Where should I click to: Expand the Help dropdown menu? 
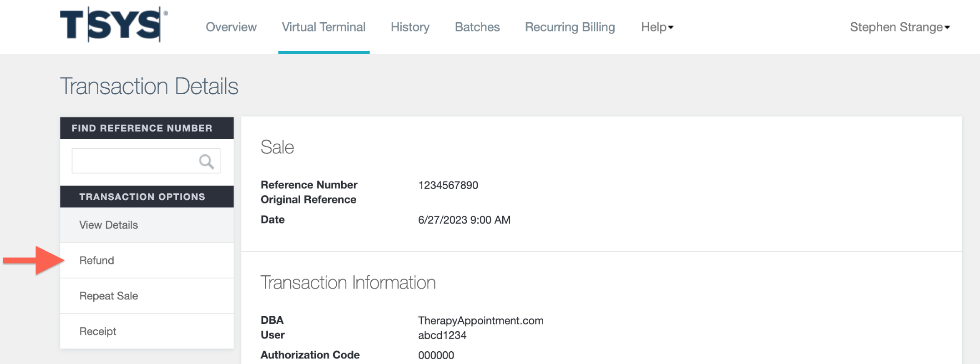click(657, 27)
